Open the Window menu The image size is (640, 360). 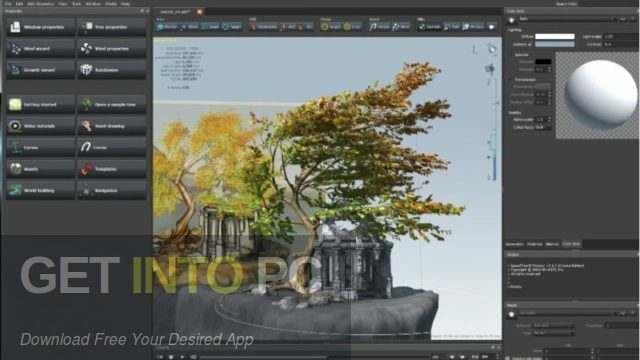pyautogui.click(x=93, y=4)
